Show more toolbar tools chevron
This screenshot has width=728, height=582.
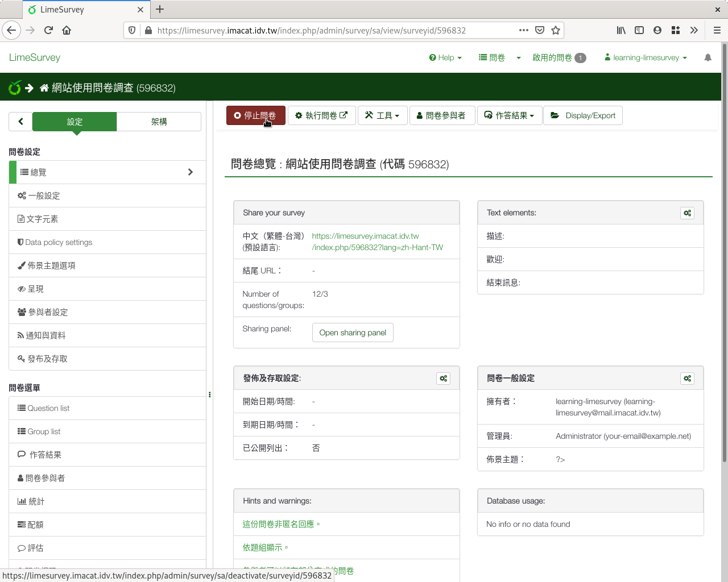(x=694, y=30)
